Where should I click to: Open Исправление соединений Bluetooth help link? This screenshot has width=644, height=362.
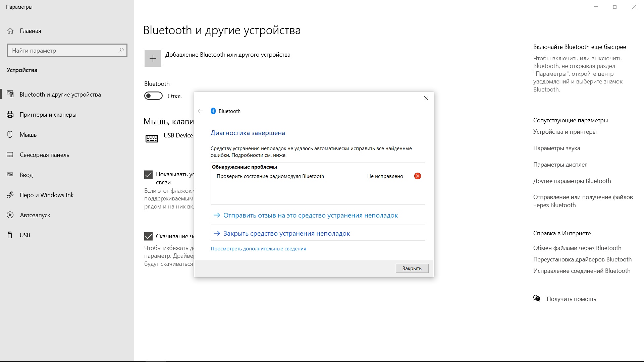(582, 271)
